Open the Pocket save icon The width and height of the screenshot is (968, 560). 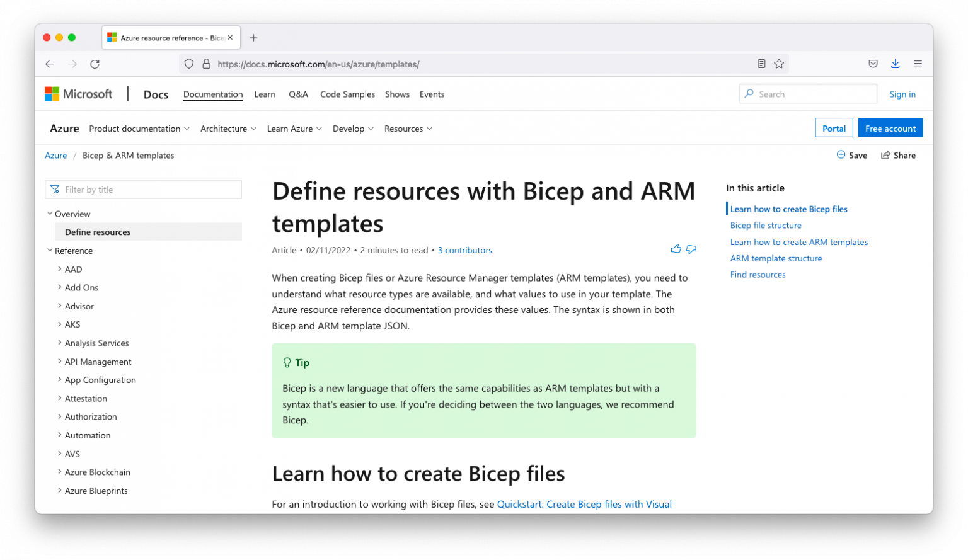tap(873, 64)
